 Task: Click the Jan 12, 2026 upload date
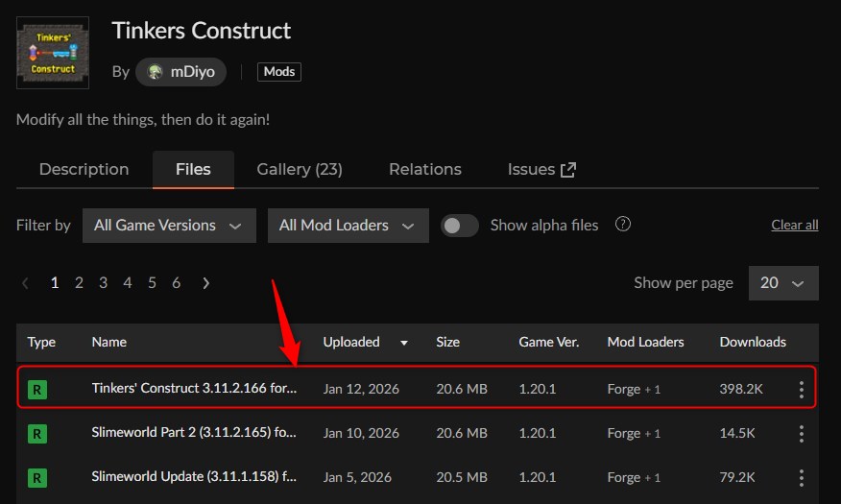(x=361, y=389)
